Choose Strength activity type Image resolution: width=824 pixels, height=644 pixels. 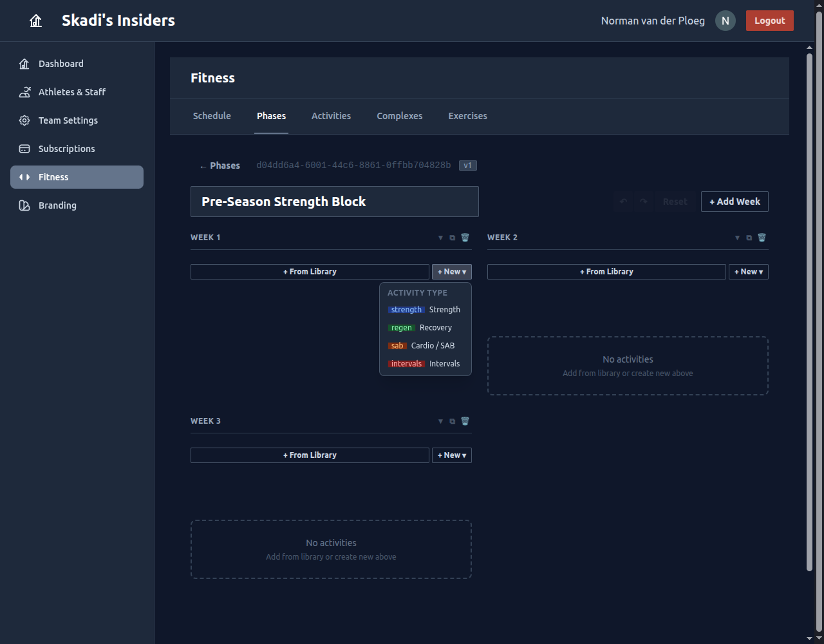426,310
